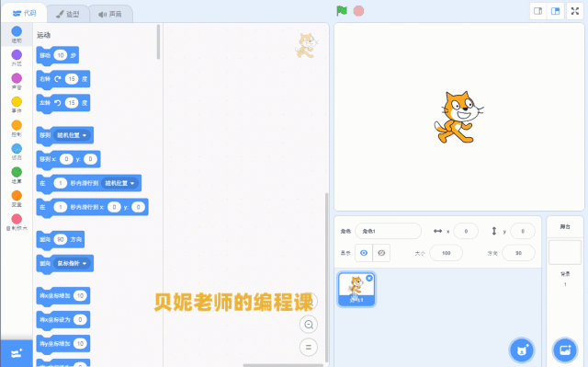Select the light-blue 侦测 (Sensing) category circle
Image resolution: width=588 pixels, height=367 pixels.
pyautogui.click(x=17, y=149)
